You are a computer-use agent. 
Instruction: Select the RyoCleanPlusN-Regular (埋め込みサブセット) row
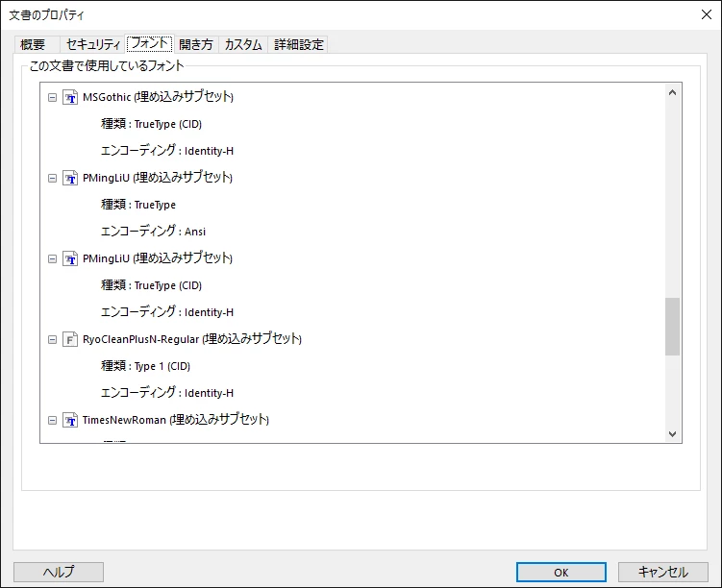(192, 339)
